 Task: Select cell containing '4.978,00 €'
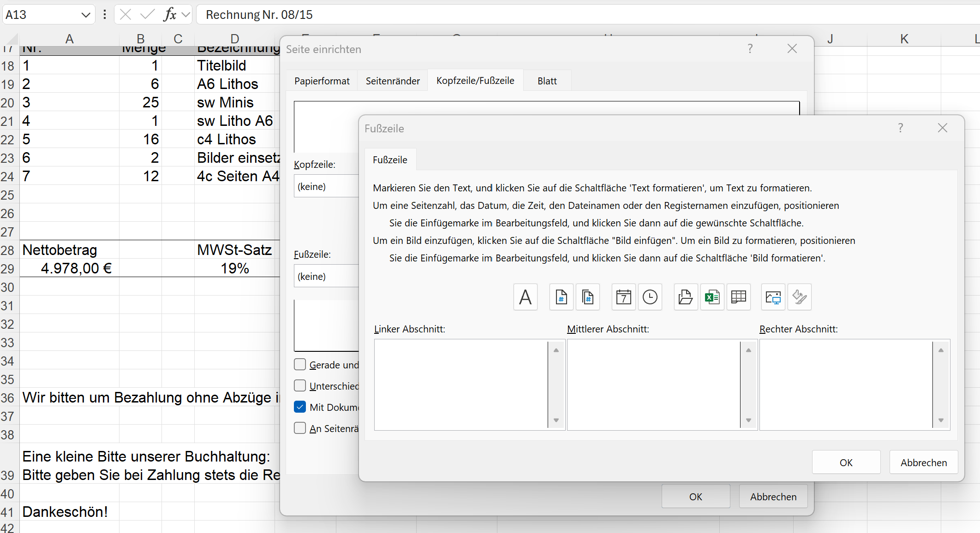click(69, 268)
